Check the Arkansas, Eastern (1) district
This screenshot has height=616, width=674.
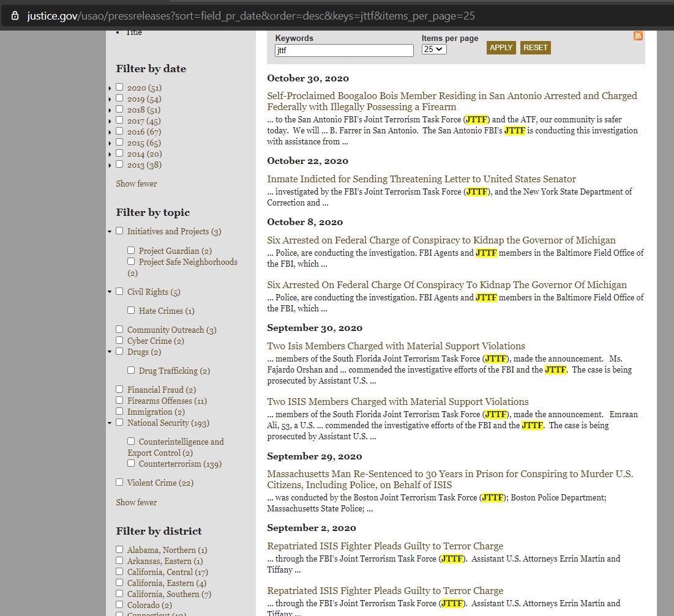tap(119, 560)
